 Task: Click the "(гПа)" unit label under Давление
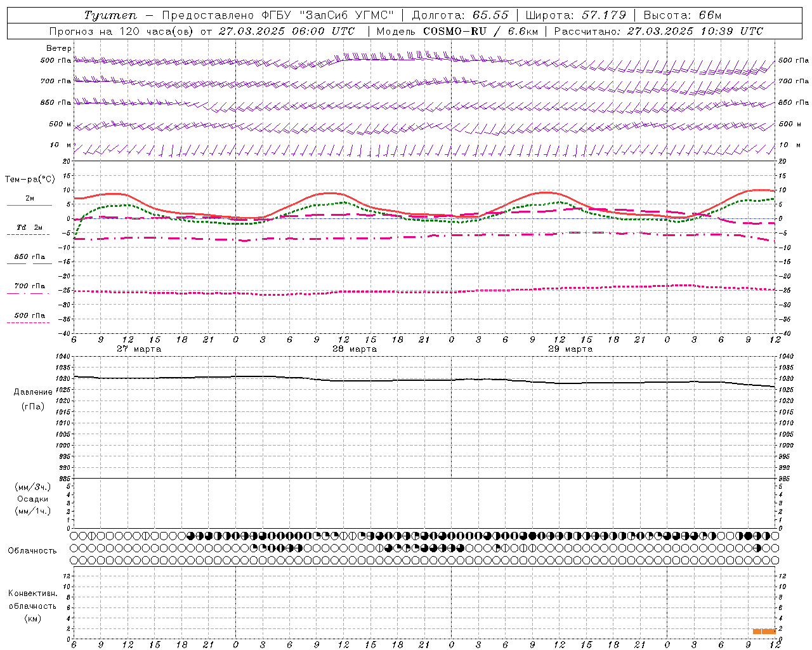pos(33,407)
